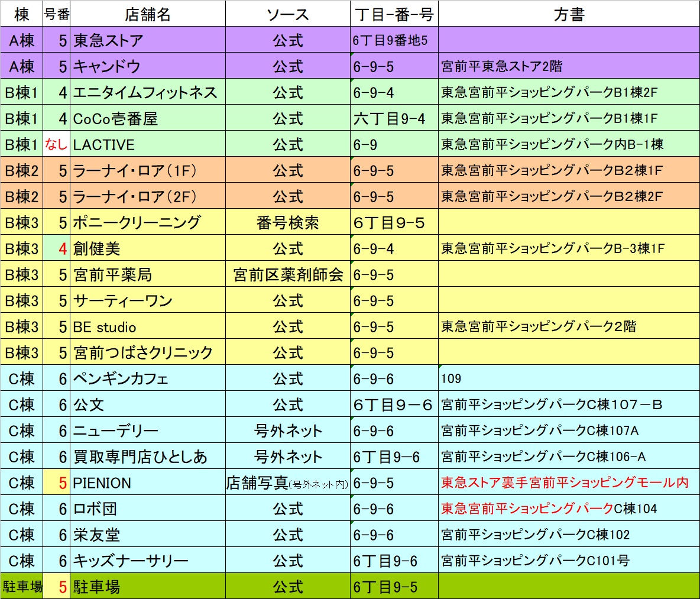Select the PIENION cell

click(148, 482)
